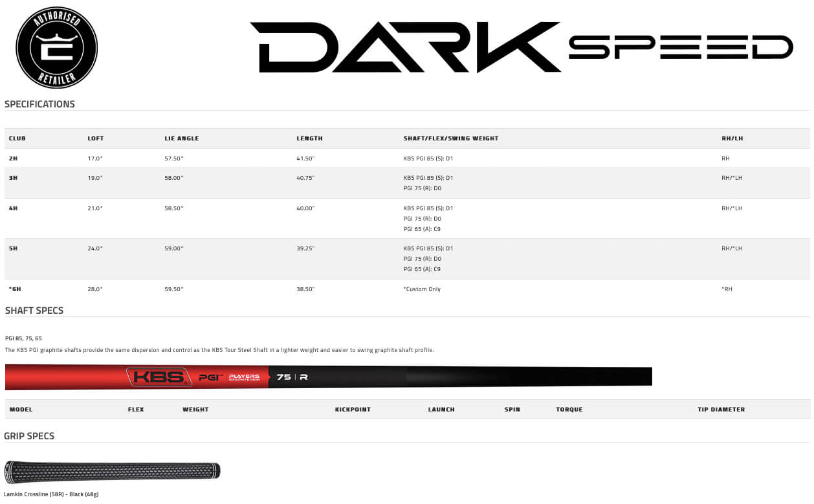Click the *Custom Only shaft note
Viewport: 814px width, 504px height.
coord(422,289)
